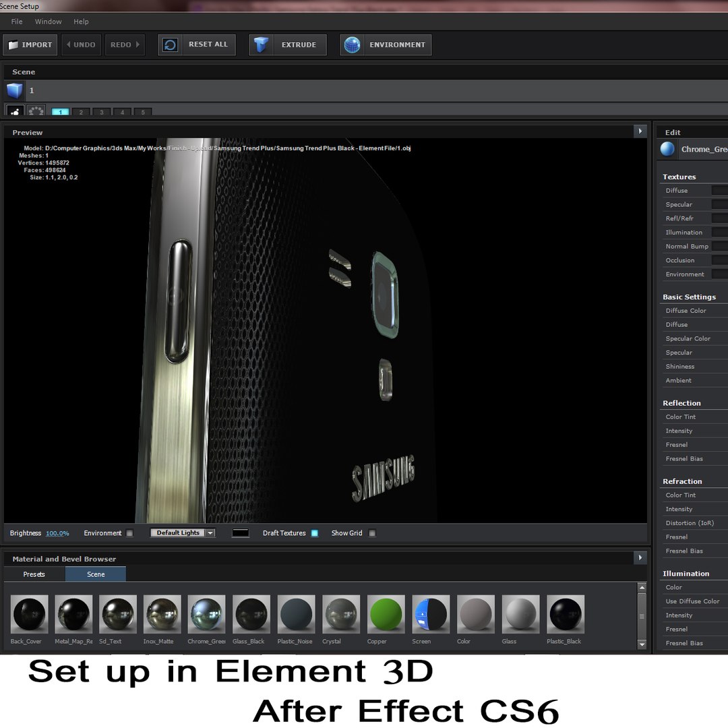Image resolution: width=728 pixels, height=728 pixels.
Task: Toggle the Environment checkbox in preview
Action: pos(130,533)
